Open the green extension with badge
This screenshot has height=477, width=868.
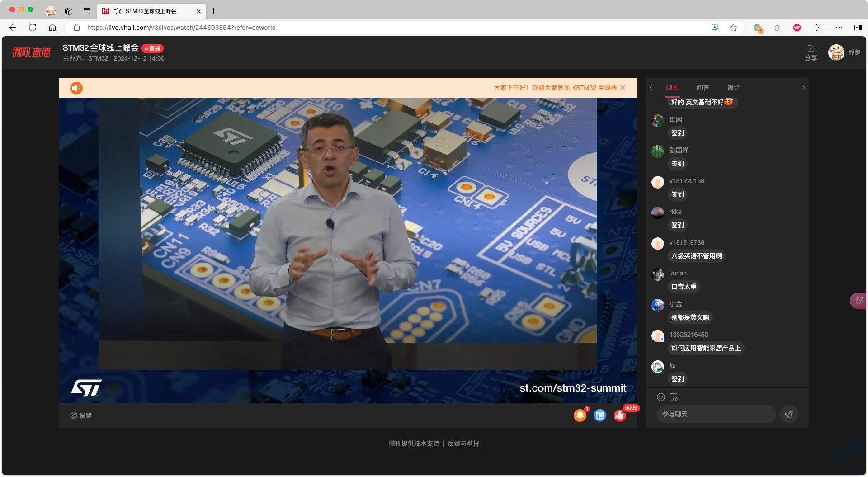pos(758,28)
